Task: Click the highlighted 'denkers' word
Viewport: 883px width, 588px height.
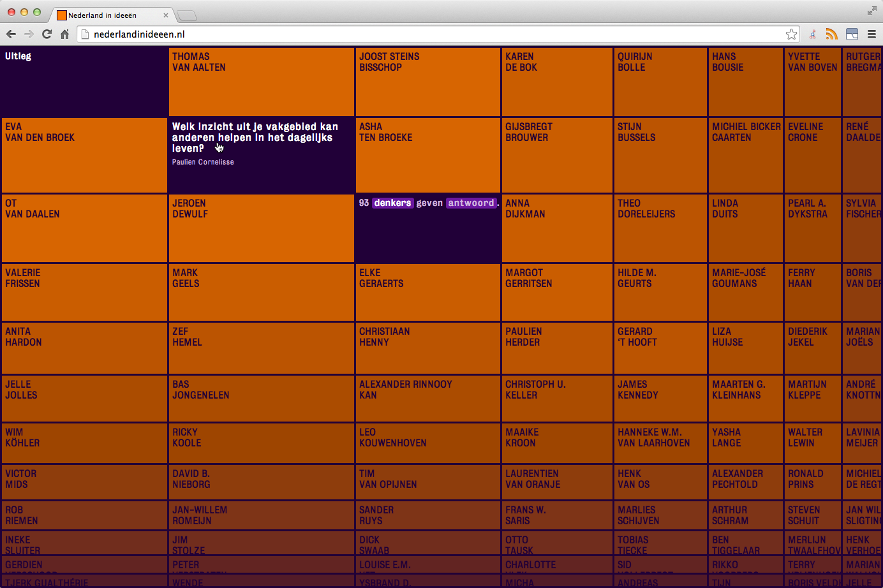Action: tap(392, 203)
